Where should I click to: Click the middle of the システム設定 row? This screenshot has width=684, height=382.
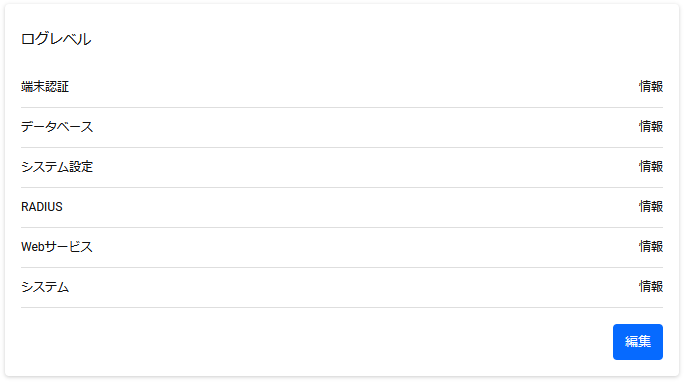[342, 167]
